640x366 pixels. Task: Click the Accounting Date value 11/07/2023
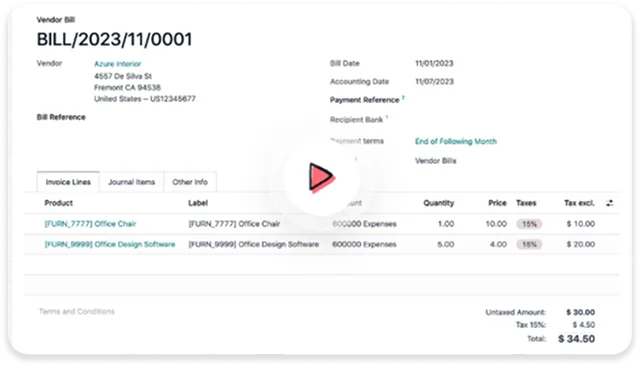pos(434,82)
